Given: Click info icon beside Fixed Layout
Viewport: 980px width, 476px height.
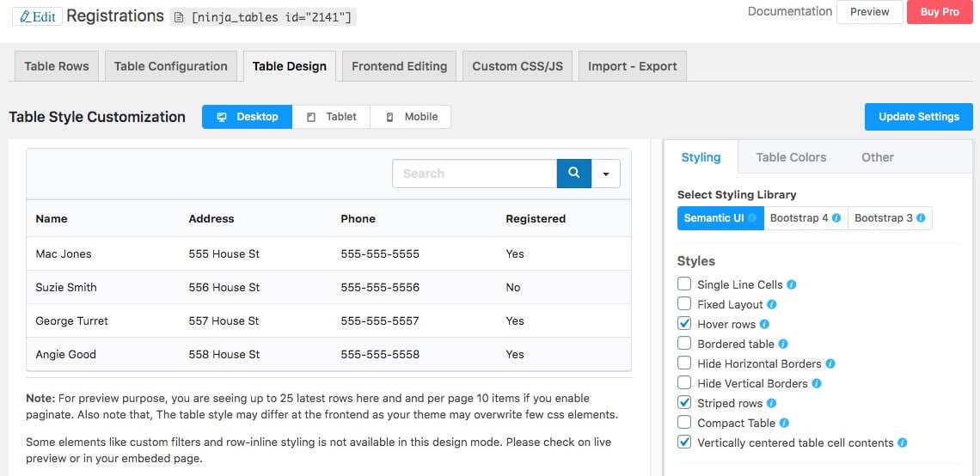Looking at the screenshot, I should point(772,305).
